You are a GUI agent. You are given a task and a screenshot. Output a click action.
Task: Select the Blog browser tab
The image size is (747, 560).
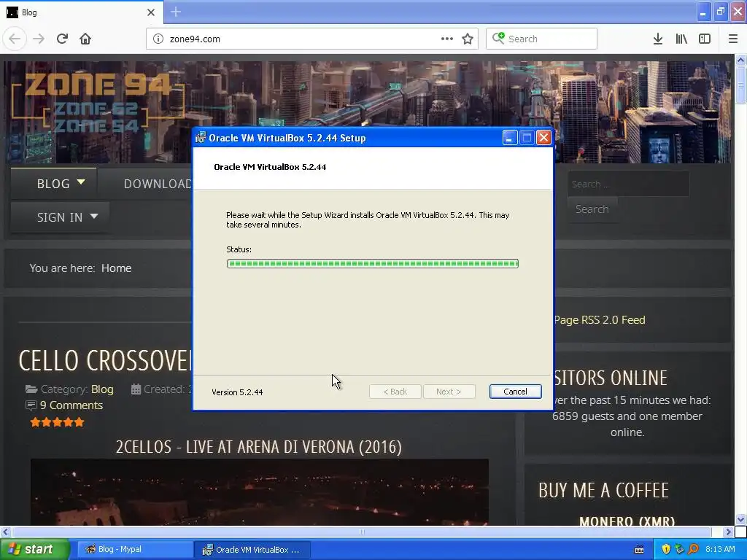click(82, 12)
